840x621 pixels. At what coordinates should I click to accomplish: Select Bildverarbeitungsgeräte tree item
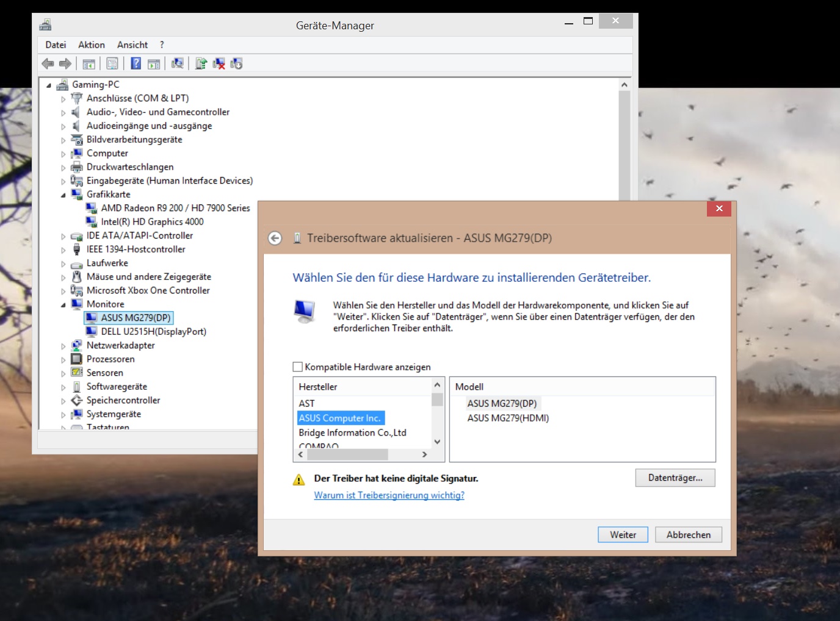point(134,139)
